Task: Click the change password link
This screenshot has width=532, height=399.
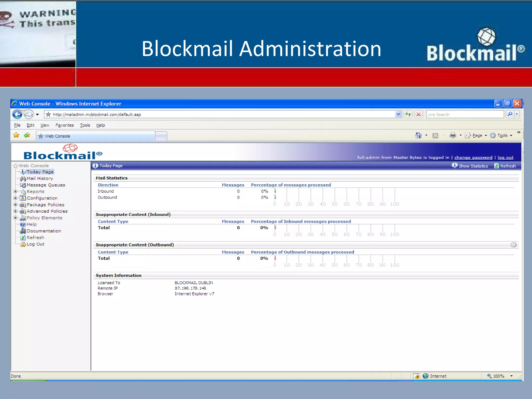Action: (473, 157)
